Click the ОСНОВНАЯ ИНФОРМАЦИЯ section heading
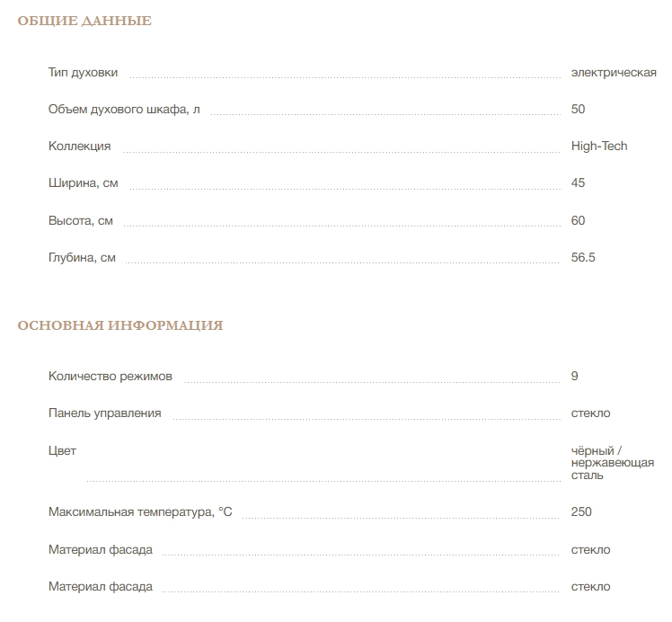 click(x=120, y=325)
